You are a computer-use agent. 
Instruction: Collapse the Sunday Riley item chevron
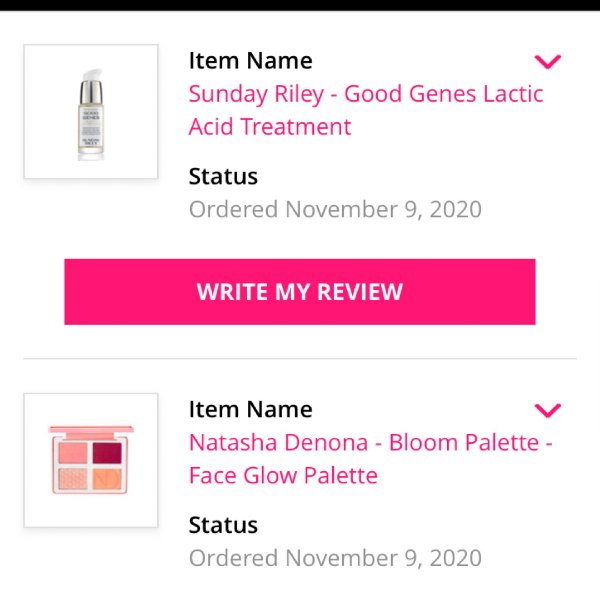548,62
